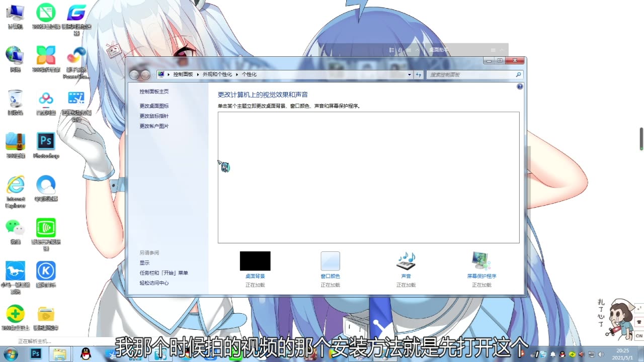Open 屏幕保护程序 link
This screenshot has width=644, height=362.
click(481, 276)
